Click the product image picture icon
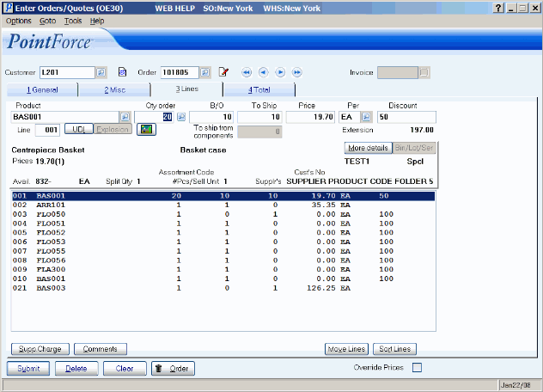 (x=146, y=130)
